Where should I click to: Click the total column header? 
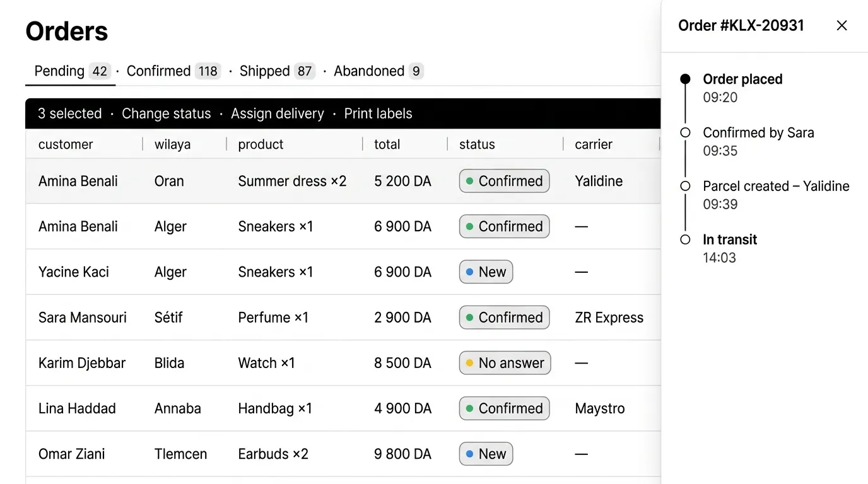tap(387, 144)
